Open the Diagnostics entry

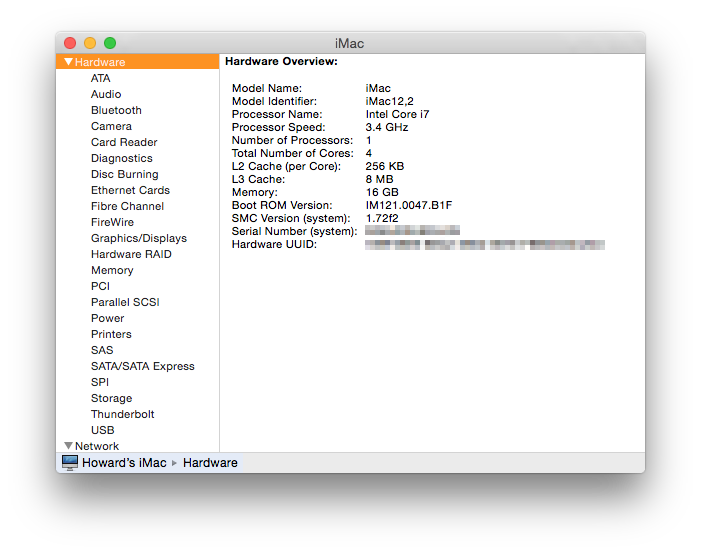point(122,158)
